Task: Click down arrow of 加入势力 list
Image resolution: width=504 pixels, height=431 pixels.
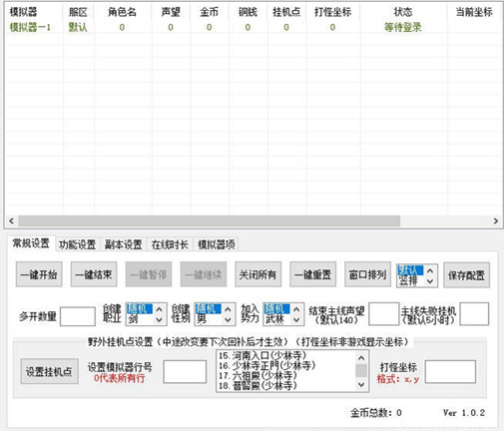Action: [296, 319]
